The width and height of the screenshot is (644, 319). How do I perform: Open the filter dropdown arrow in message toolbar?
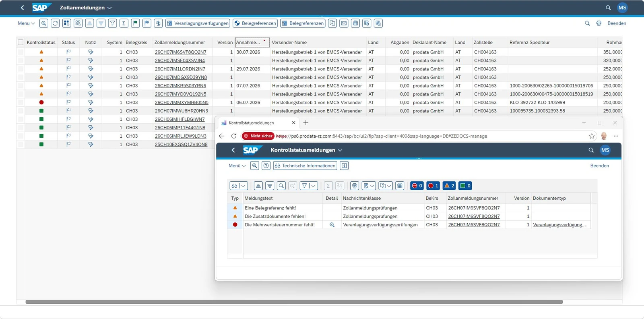click(x=313, y=186)
